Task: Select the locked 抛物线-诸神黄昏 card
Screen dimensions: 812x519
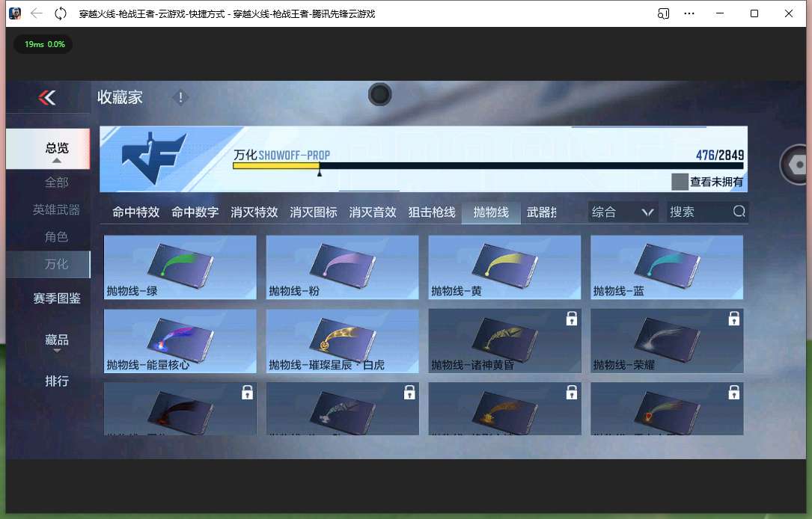Action: [x=505, y=341]
